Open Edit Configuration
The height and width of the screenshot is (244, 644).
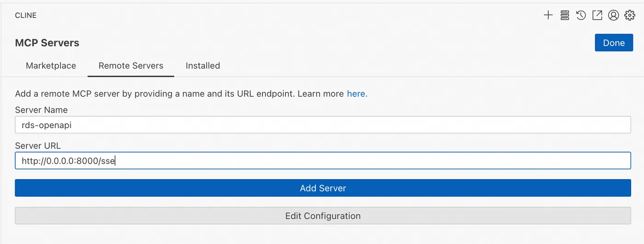(x=322, y=216)
